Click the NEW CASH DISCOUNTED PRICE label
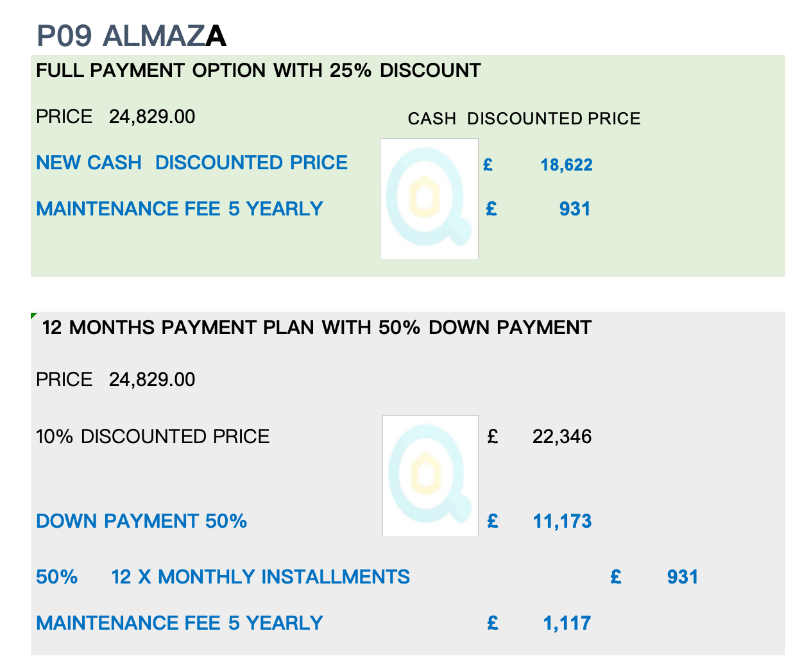Viewport: 811px width, 672px height. [x=192, y=162]
